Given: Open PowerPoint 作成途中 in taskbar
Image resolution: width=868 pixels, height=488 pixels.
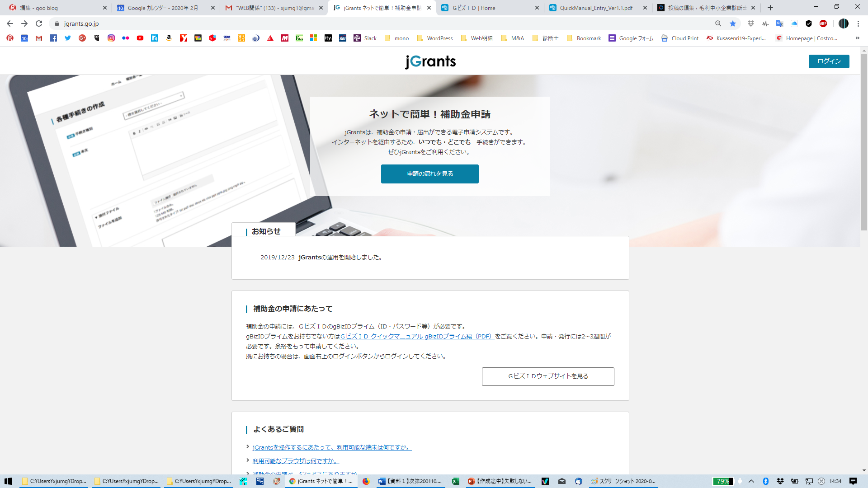Looking at the screenshot, I should click(500, 481).
